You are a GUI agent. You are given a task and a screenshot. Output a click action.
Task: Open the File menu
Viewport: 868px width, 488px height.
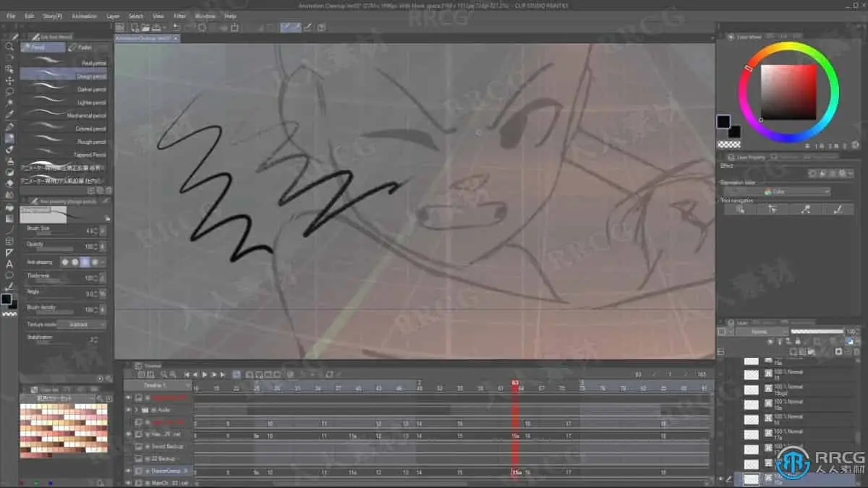pyautogui.click(x=11, y=15)
